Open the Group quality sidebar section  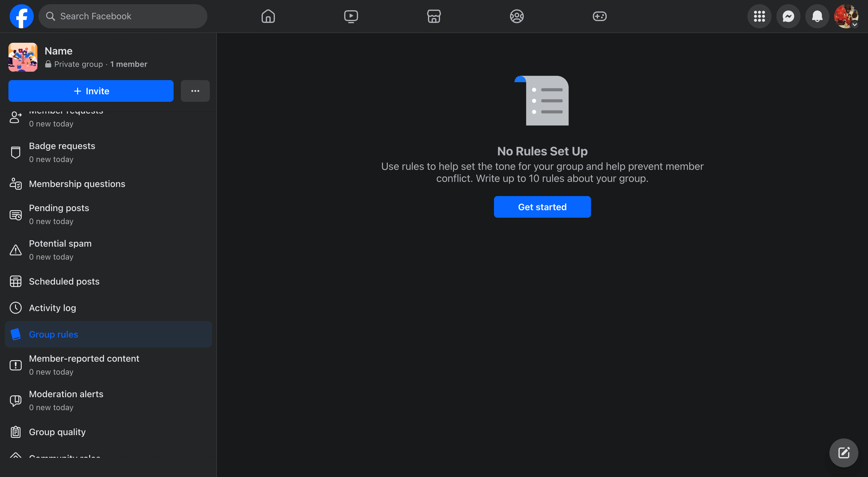(x=57, y=432)
